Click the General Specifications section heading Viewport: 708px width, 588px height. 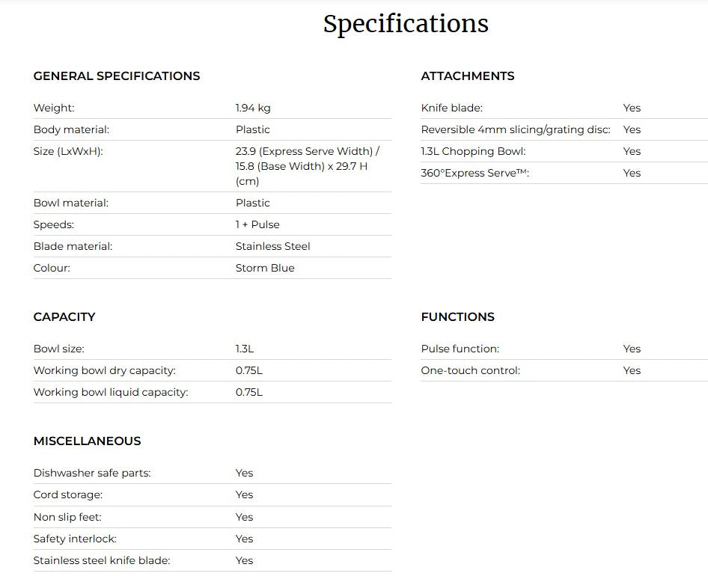coord(117,76)
